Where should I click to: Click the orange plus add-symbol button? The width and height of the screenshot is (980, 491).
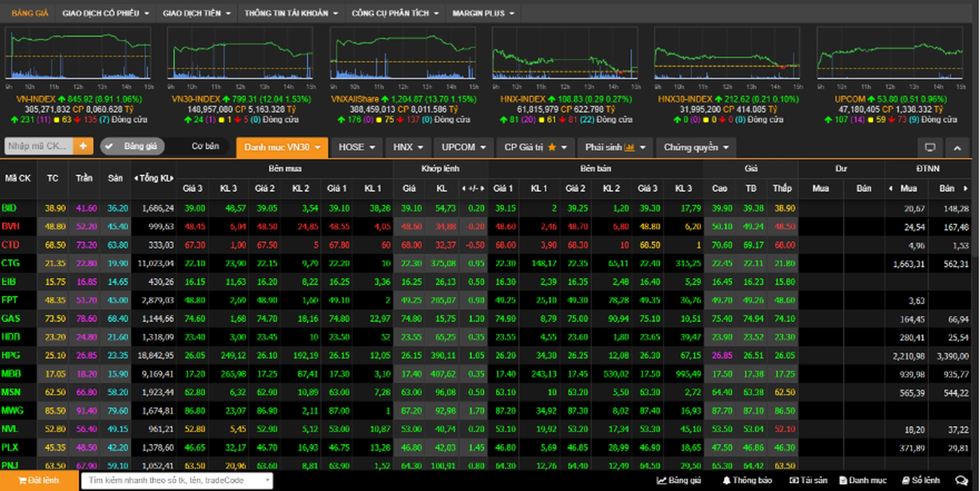(x=83, y=146)
